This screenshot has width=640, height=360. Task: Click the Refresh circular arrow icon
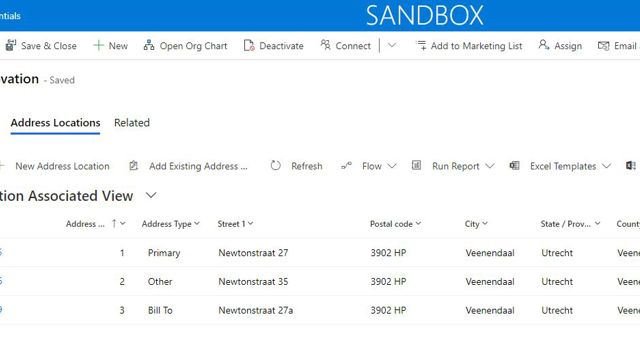pyautogui.click(x=276, y=166)
